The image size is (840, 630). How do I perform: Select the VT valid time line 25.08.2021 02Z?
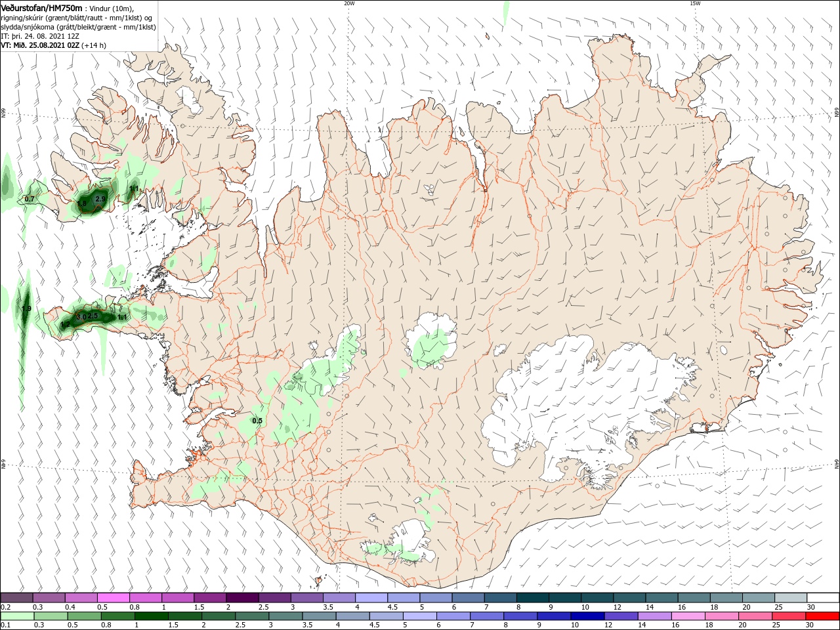53,45
